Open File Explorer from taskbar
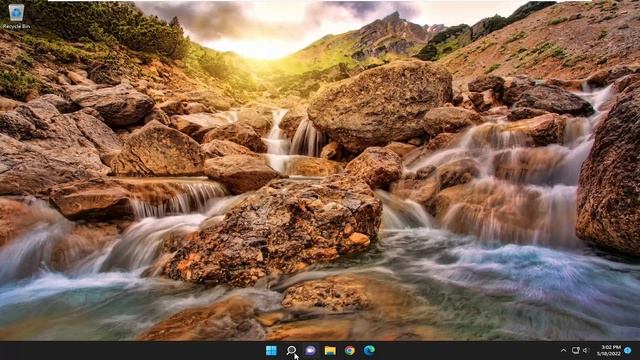Screen dimensions: 640x360 (x=330, y=350)
